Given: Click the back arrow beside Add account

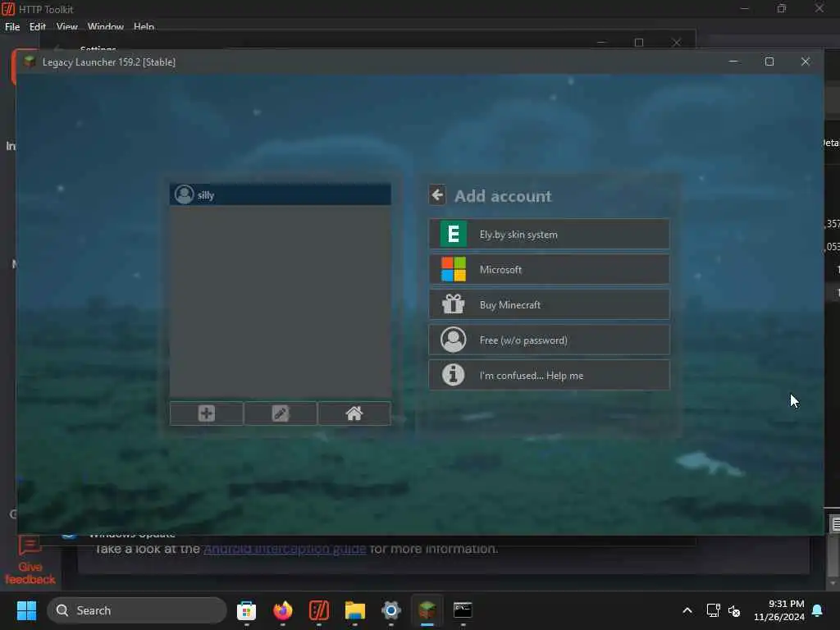Looking at the screenshot, I should pyautogui.click(x=437, y=195).
